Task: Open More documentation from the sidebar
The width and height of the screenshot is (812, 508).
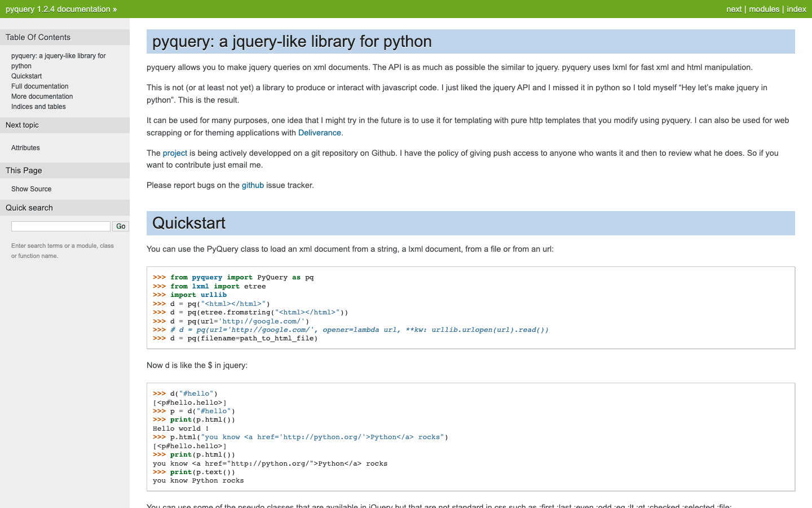Action: (x=42, y=96)
